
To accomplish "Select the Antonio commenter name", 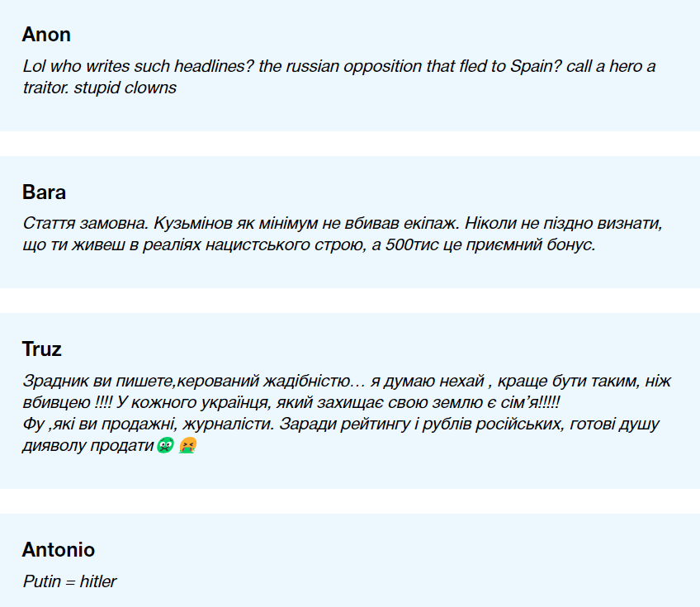I will [58, 550].
